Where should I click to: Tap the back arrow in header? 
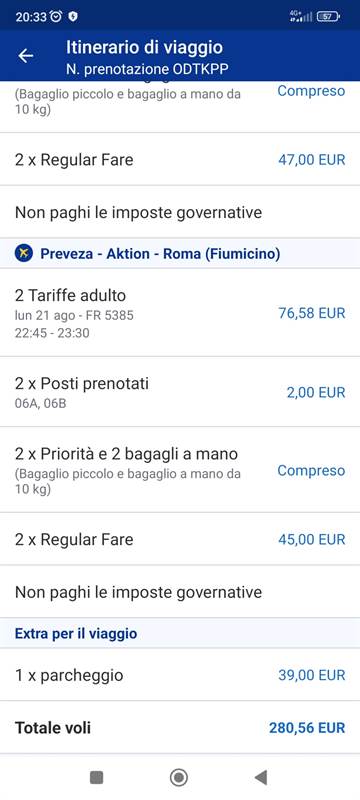point(25,56)
